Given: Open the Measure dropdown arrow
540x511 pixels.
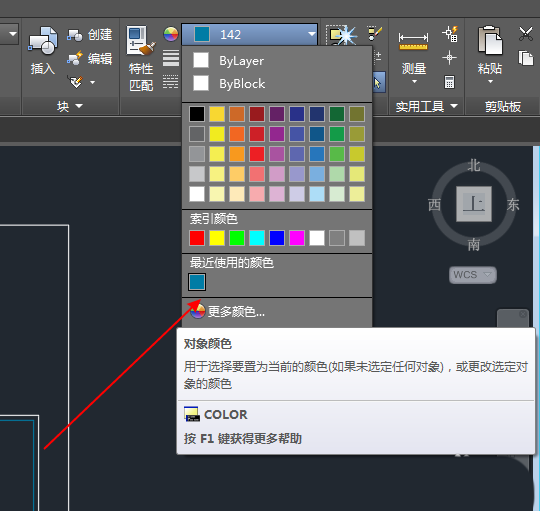Looking at the screenshot, I should click(414, 82).
